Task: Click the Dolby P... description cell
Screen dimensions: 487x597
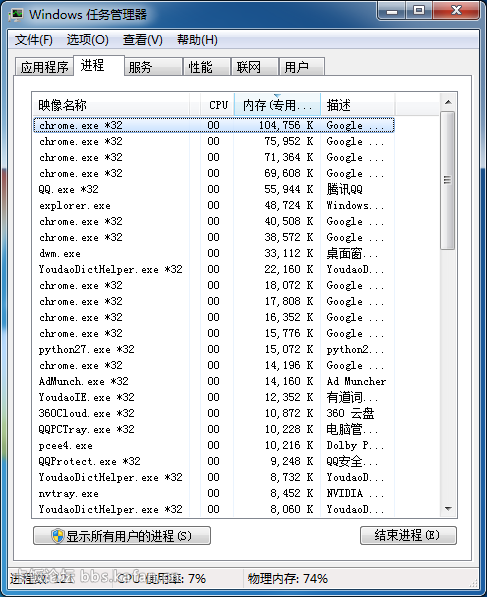Action: tap(355, 445)
